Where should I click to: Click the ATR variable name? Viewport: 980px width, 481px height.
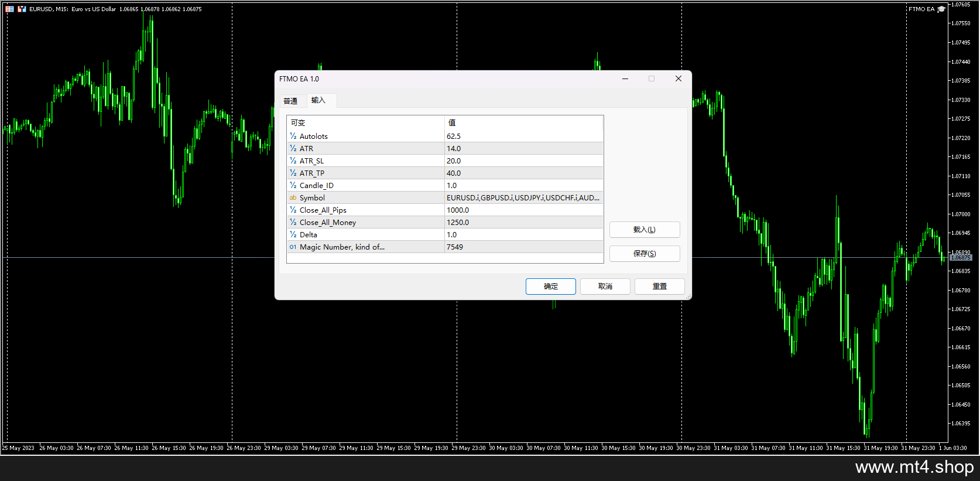pyautogui.click(x=306, y=148)
